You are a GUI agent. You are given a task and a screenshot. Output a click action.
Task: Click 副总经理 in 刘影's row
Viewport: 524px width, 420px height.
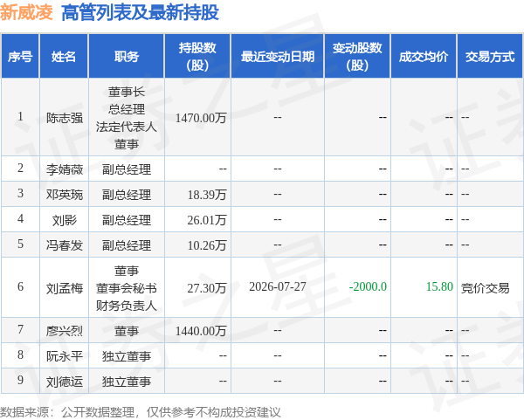coord(127,220)
